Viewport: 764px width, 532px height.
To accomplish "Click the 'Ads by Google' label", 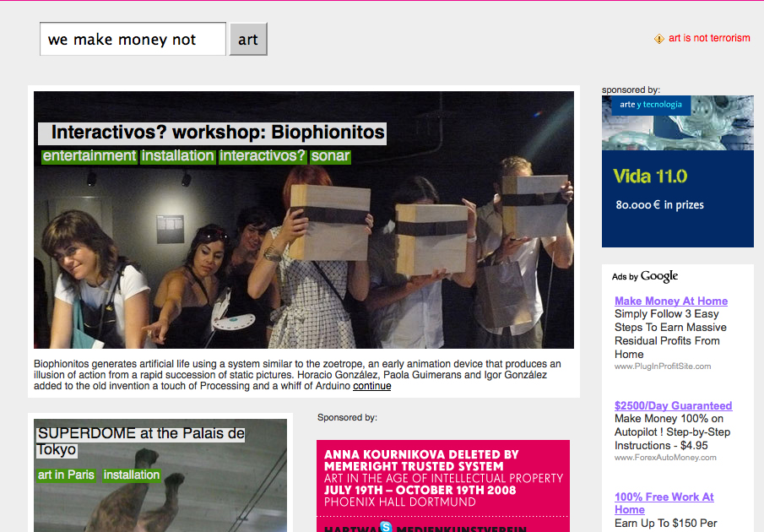I will (x=645, y=276).
